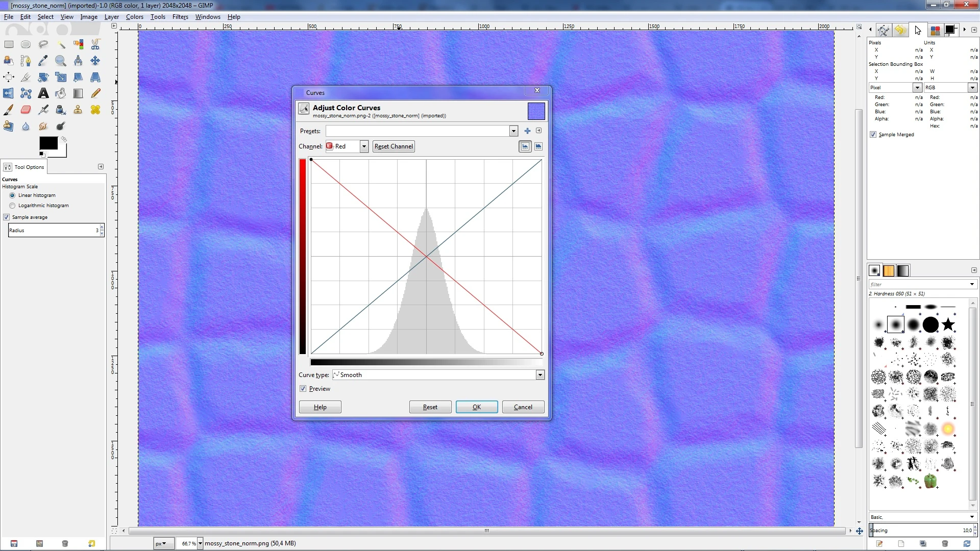Toggle the Sample average checkbox
The width and height of the screenshot is (980, 551).
point(7,217)
